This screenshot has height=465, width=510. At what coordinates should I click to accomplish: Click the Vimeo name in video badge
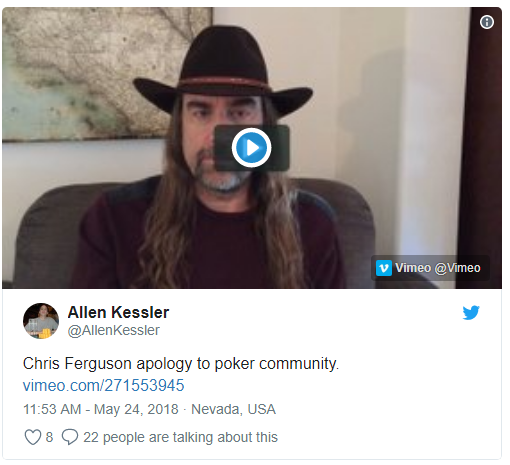click(413, 268)
